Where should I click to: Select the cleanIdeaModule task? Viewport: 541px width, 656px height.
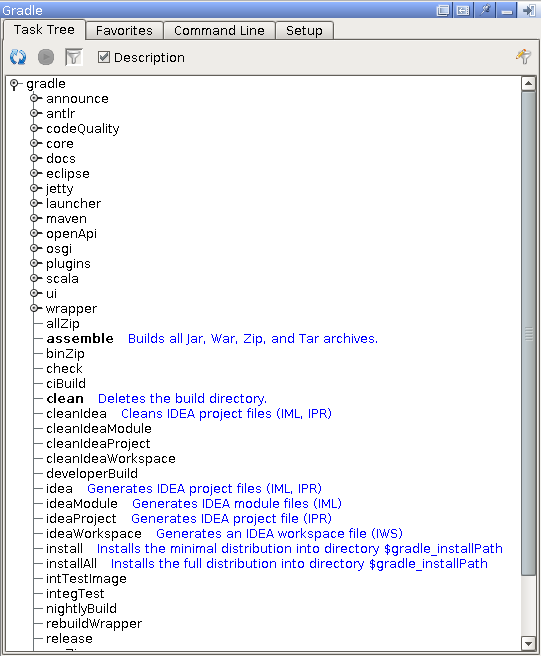pos(99,429)
